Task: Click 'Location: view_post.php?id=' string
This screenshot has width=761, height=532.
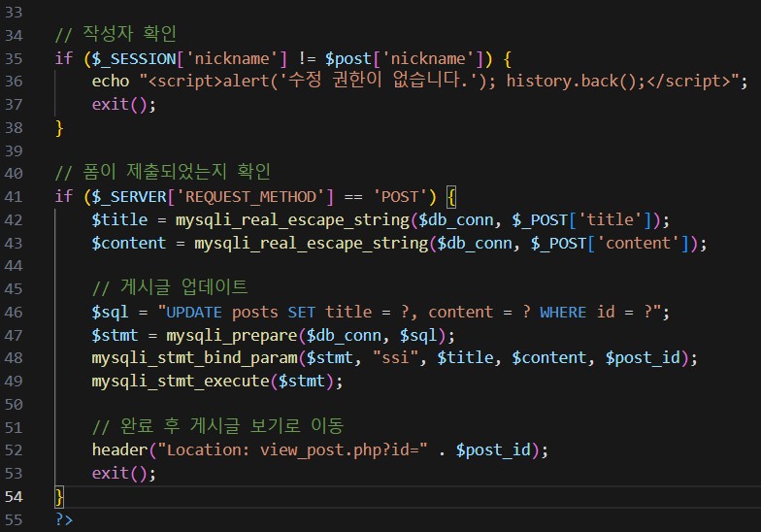Action: (x=293, y=450)
